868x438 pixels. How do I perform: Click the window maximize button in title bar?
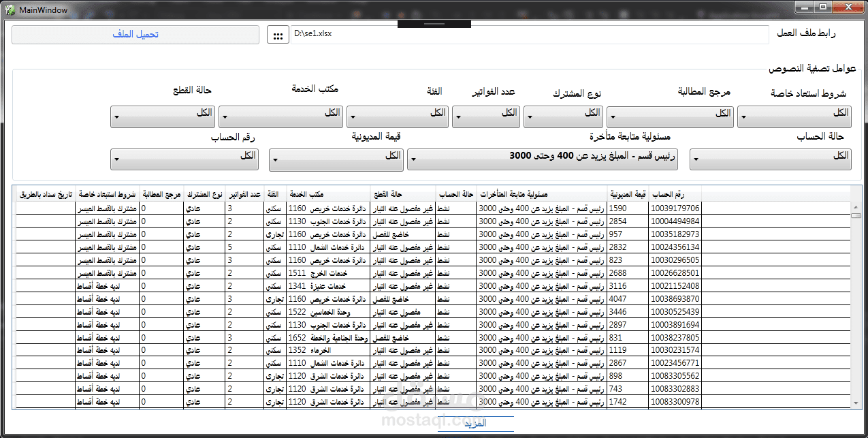coord(823,7)
